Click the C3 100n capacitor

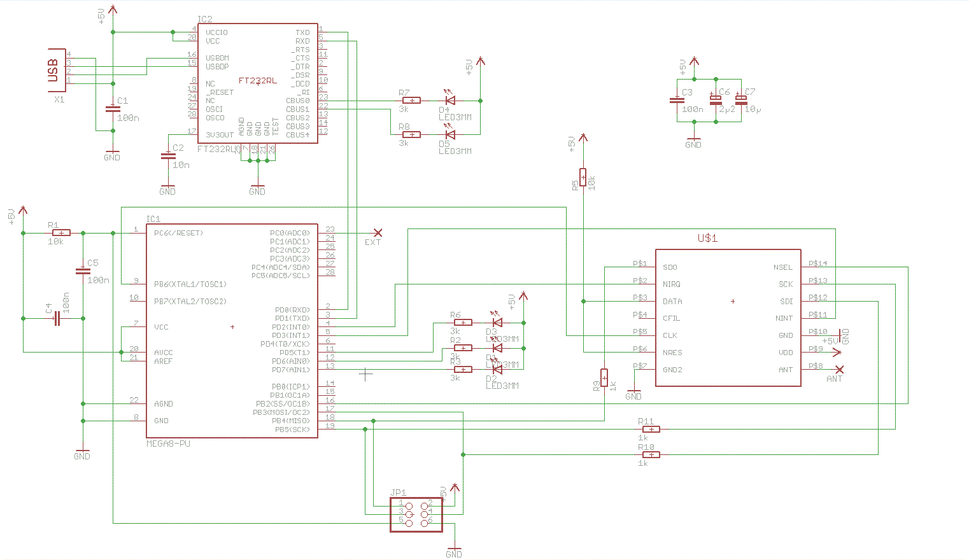point(676,101)
